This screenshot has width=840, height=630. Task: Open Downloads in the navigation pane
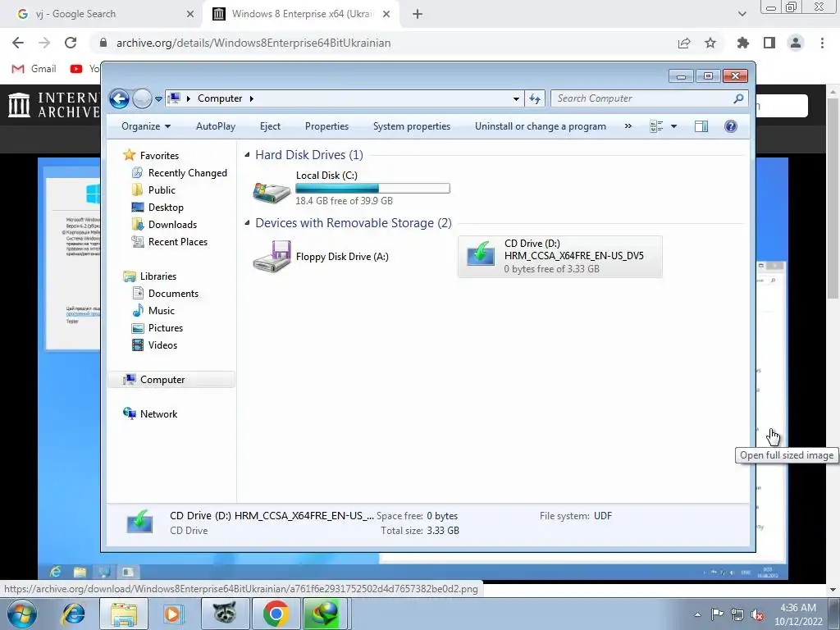(172, 225)
